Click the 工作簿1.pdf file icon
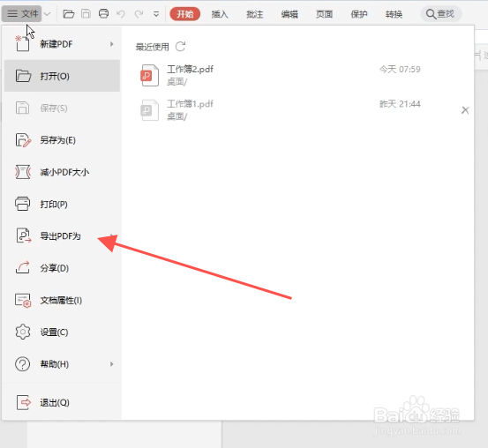The height and width of the screenshot is (448, 488). 149,110
